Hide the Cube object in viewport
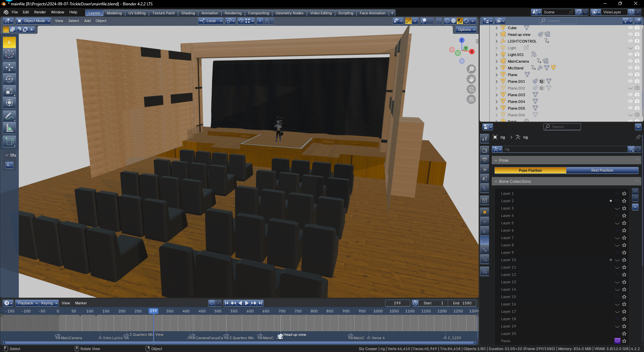 point(630,28)
